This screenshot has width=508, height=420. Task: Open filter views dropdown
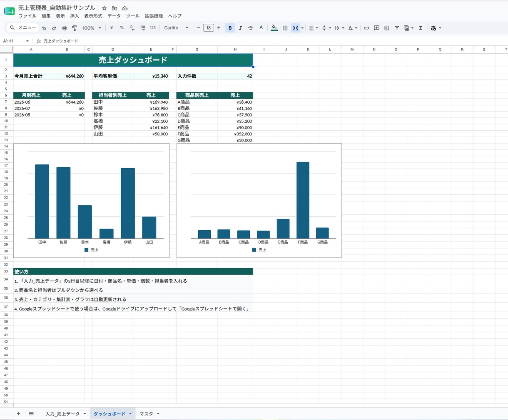tap(409, 28)
